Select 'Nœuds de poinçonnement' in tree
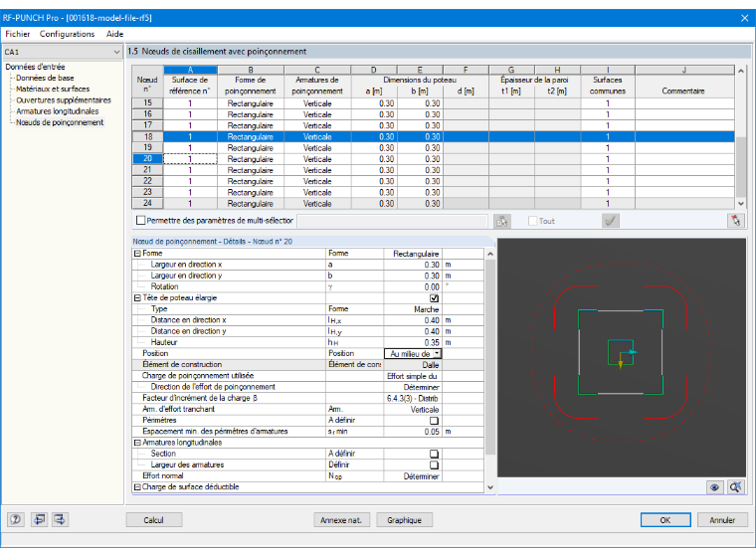The image size is (756, 557). [60, 122]
